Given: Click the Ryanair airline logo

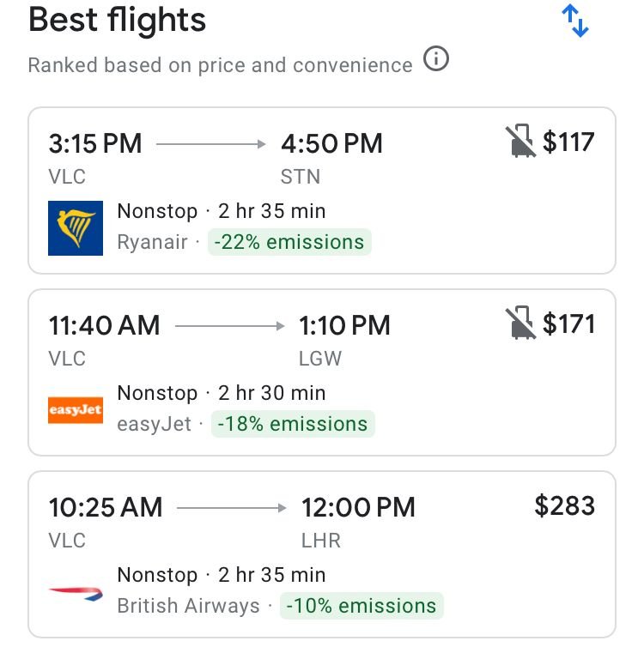Looking at the screenshot, I should [x=76, y=227].
